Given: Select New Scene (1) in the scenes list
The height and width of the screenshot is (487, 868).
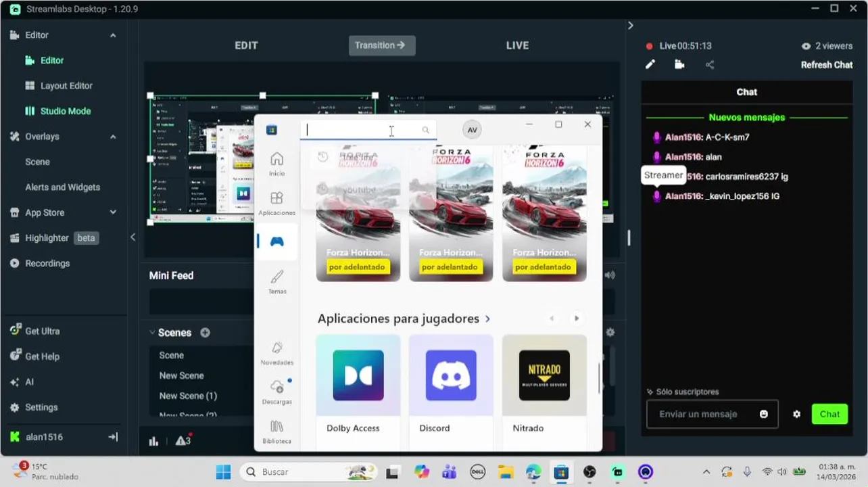Looking at the screenshot, I should (188, 396).
